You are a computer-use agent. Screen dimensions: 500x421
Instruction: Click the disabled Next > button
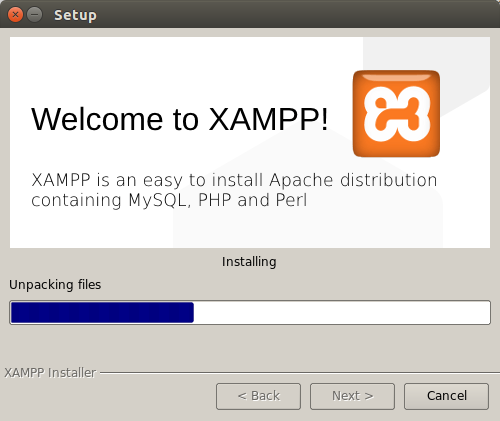[352, 396]
